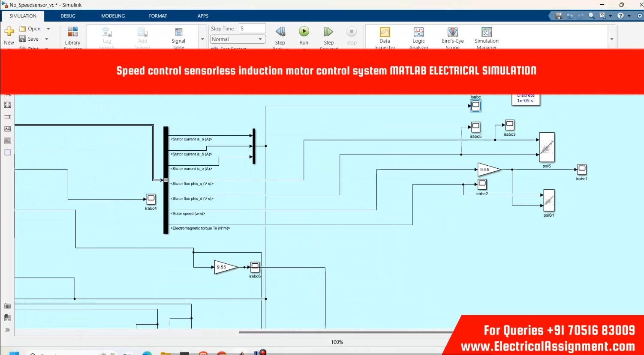Click the psiS XY graph block
The height and width of the screenshot is (355, 644).
click(x=547, y=147)
